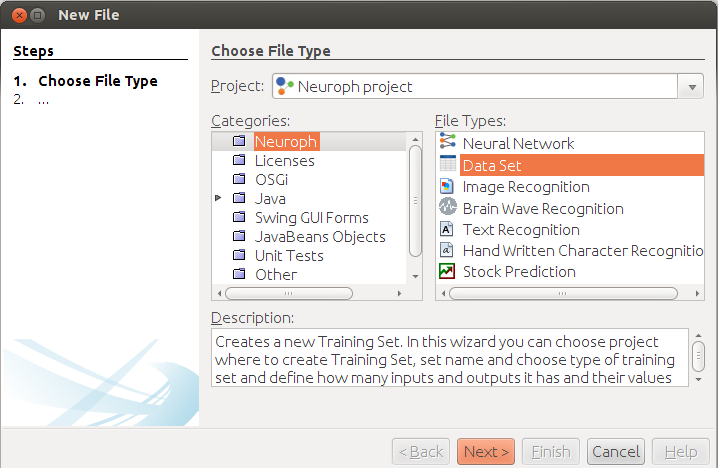Click the Data Set table icon
Viewport: 718px width, 468px height.
click(447, 165)
